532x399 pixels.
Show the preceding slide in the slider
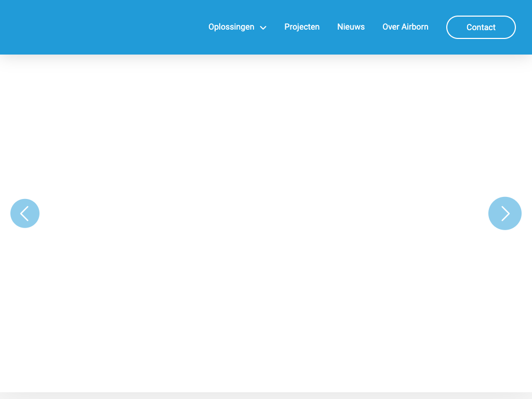click(x=25, y=214)
